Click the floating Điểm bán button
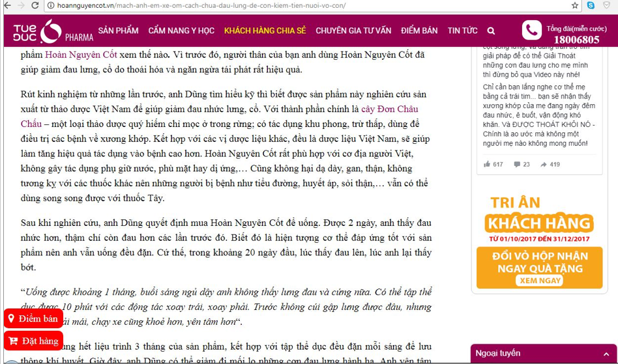 point(33,318)
